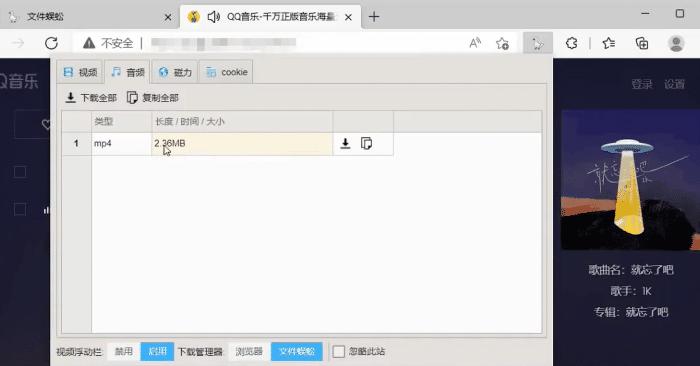Viewport: 700px width, 366px height.
Task: View the 不安全 site warning icon
Action: [x=89, y=43]
